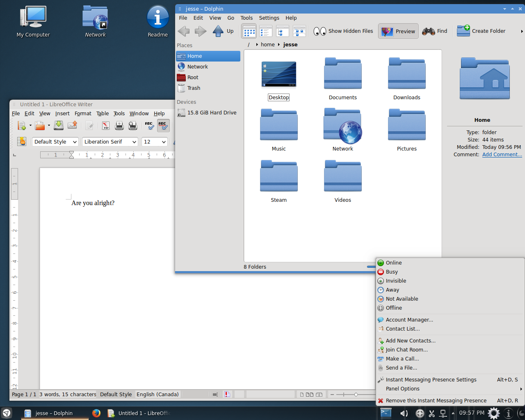Click the Up arrow icon in Dolphin
Viewport: 525px width, 420px height.
(218, 31)
